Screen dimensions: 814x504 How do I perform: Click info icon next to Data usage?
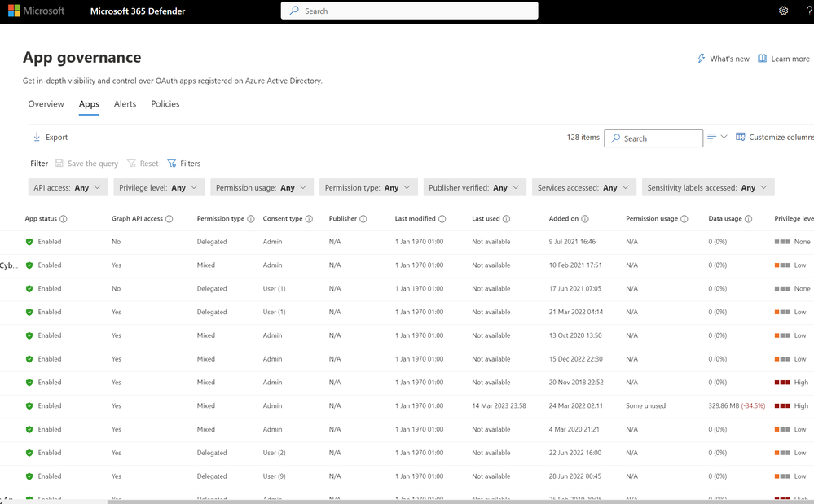click(749, 219)
